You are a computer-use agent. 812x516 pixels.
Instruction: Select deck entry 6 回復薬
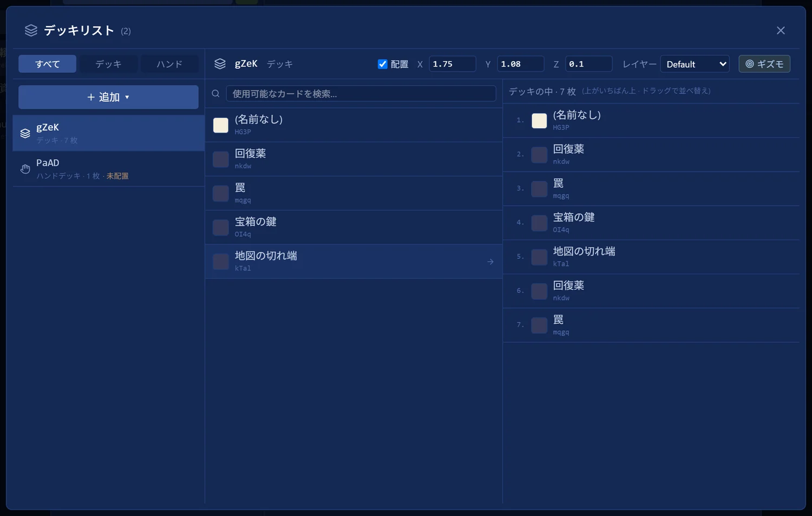point(651,291)
